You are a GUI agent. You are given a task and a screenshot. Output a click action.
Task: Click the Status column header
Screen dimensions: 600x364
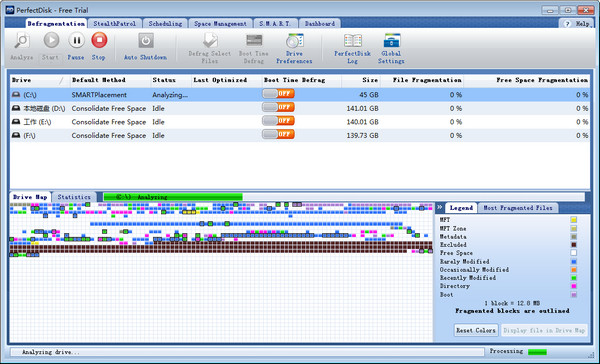coord(171,80)
